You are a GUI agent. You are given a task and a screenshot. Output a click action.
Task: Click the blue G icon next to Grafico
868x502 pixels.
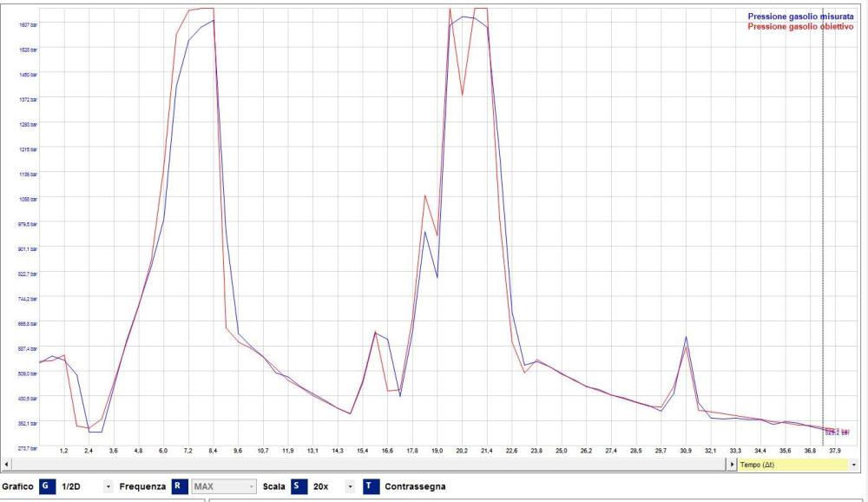(x=46, y=486)
